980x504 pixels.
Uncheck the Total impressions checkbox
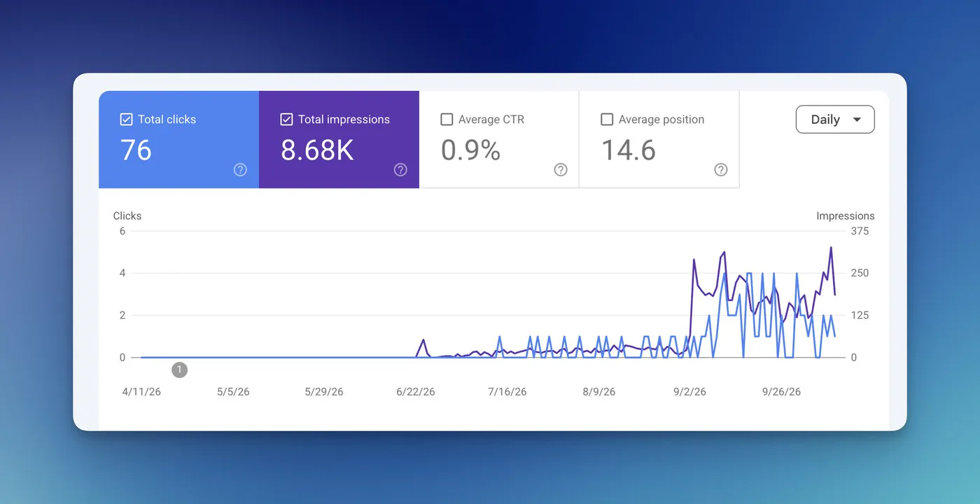pos(286,120)
